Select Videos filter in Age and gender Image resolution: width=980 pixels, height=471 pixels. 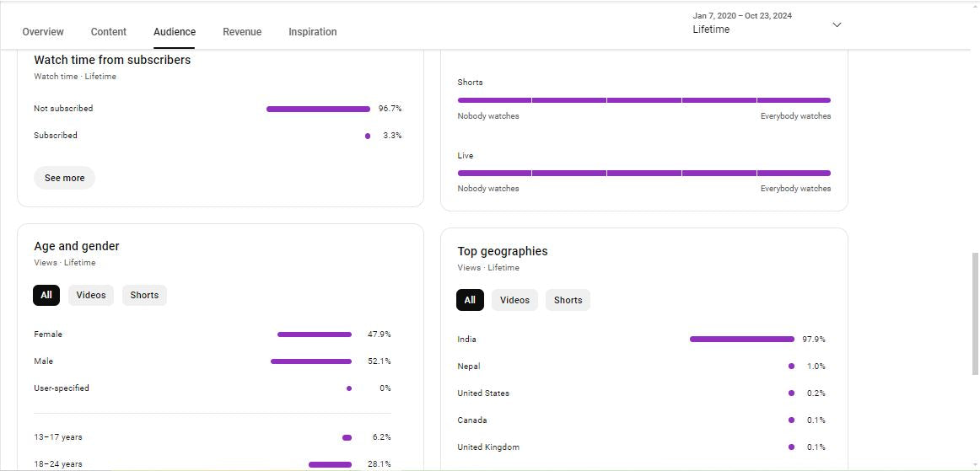(91, 295)
